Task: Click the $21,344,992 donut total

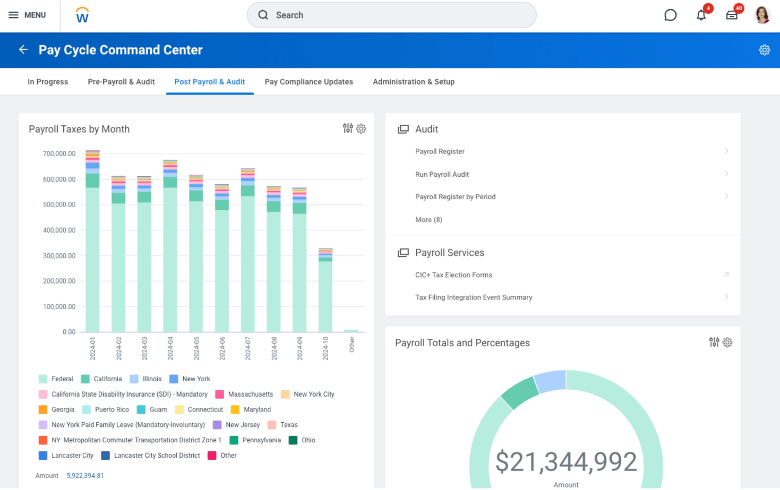Action: coord(566,462)
